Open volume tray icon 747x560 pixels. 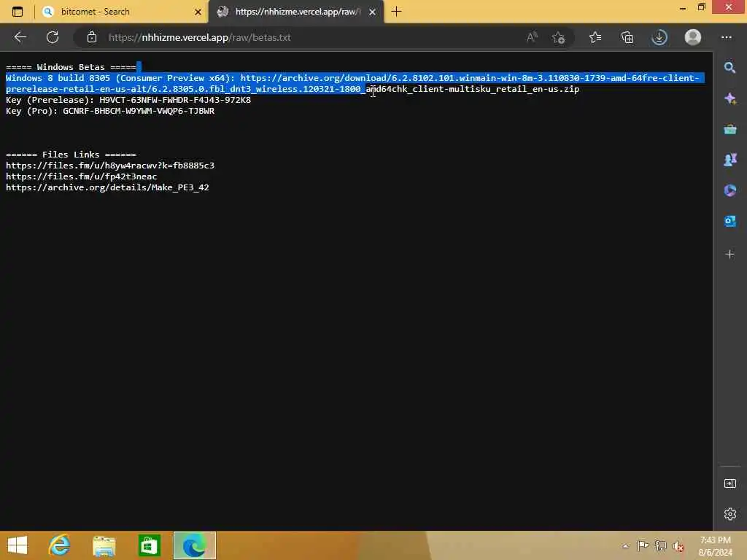tap(678, 546)
